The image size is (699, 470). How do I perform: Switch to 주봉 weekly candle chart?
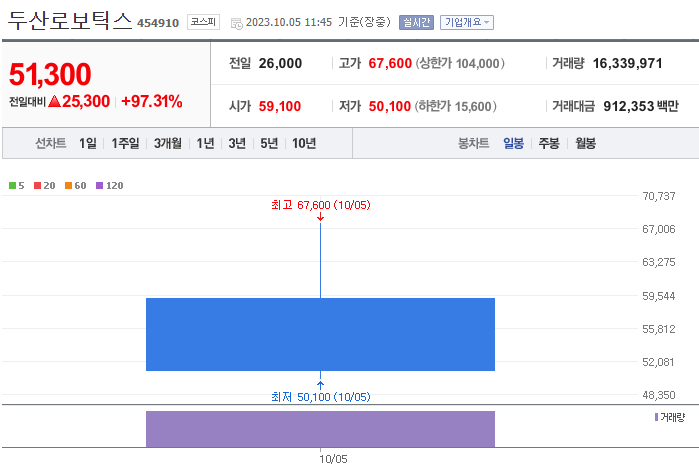[549, 143]
